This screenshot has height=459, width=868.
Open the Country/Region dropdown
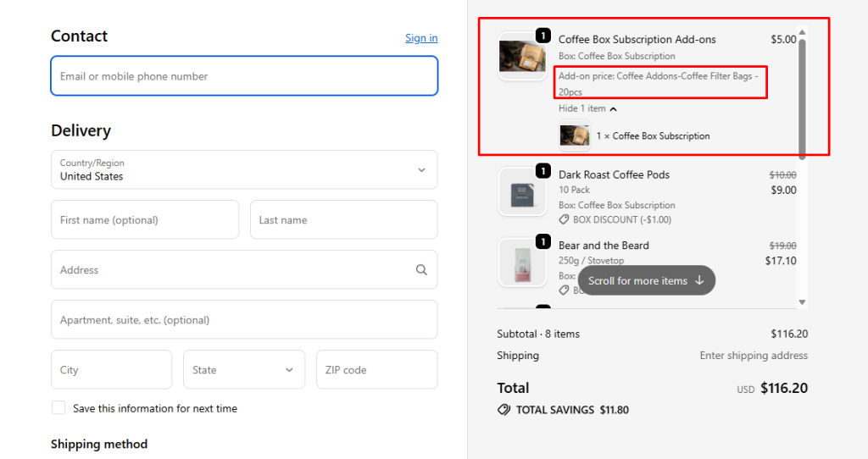[244, 169]
